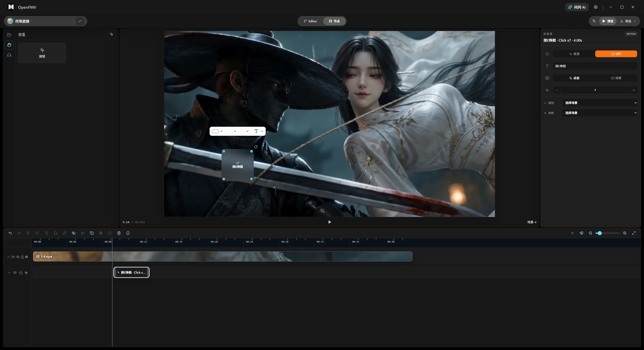Zoom in the timeline
This screenshot has width=644, height=350.
click(x=625, y=233)
